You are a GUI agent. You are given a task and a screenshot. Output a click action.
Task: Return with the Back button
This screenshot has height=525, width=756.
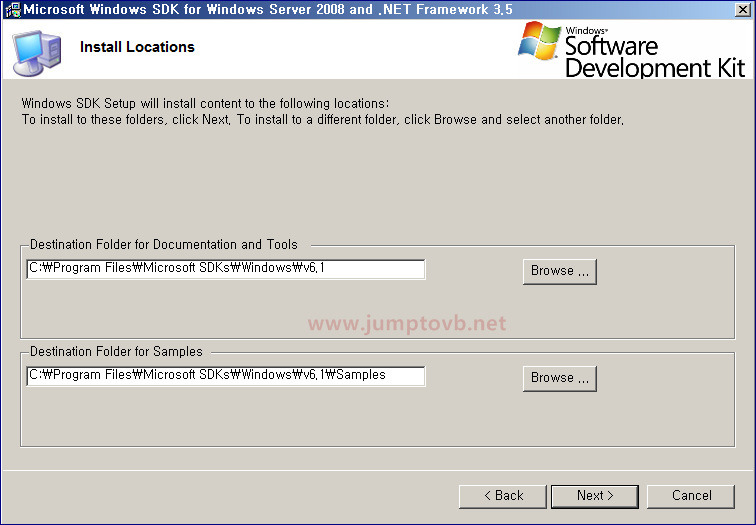coord(503,496)
